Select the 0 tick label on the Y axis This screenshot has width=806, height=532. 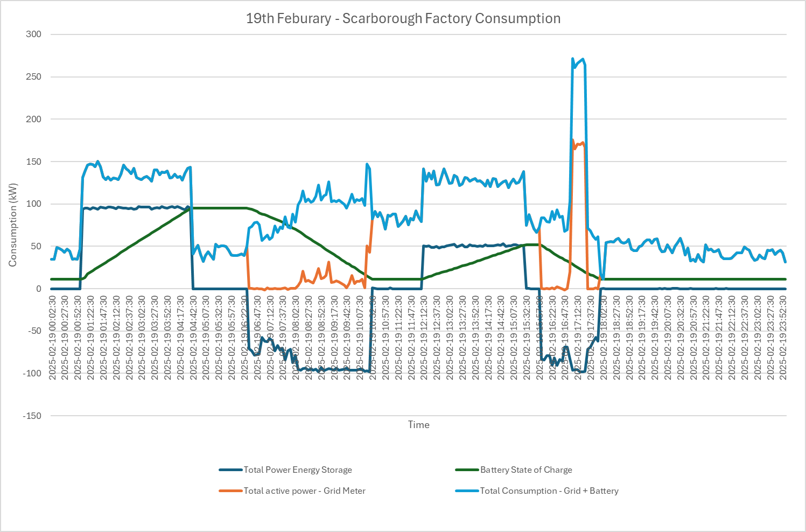click(38, 289)
